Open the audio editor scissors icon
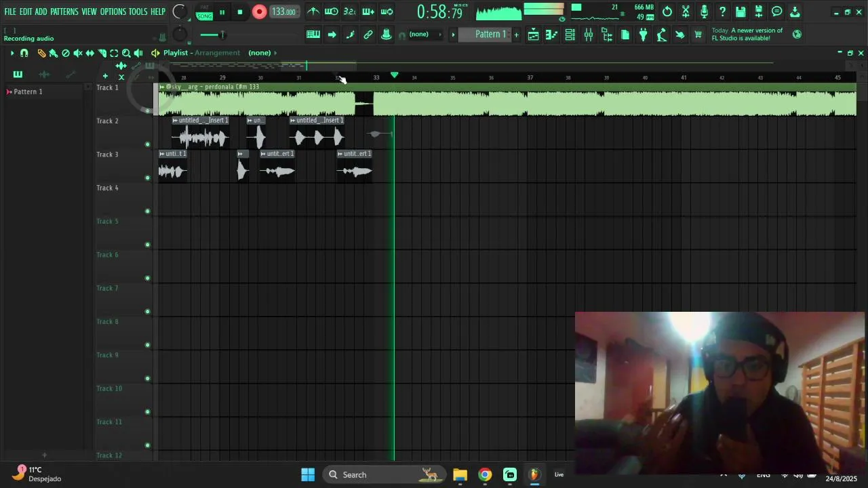This screenshot has height=488, width=868. (686, 12)
